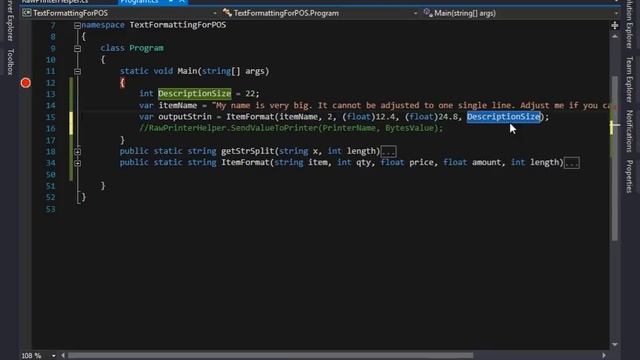The width and height of the screenshot is (640, 360).
Task: Click the horizontal scrollbar thumb
Action: coord(271,356)
